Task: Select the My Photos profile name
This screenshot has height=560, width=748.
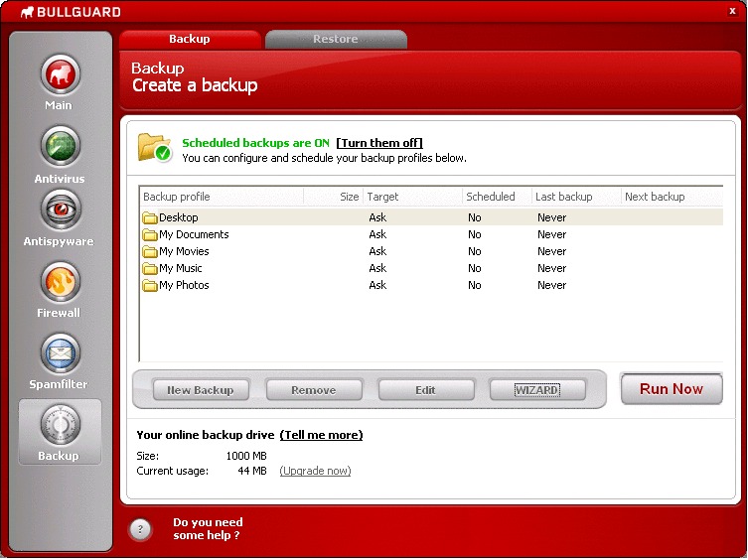Action: [184, 285]
